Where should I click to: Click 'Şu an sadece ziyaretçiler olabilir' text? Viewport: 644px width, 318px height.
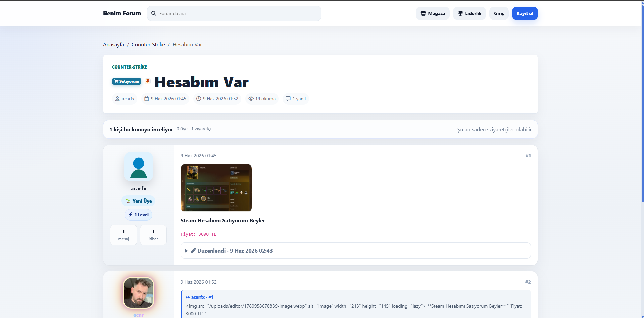[x=494, y=129]
